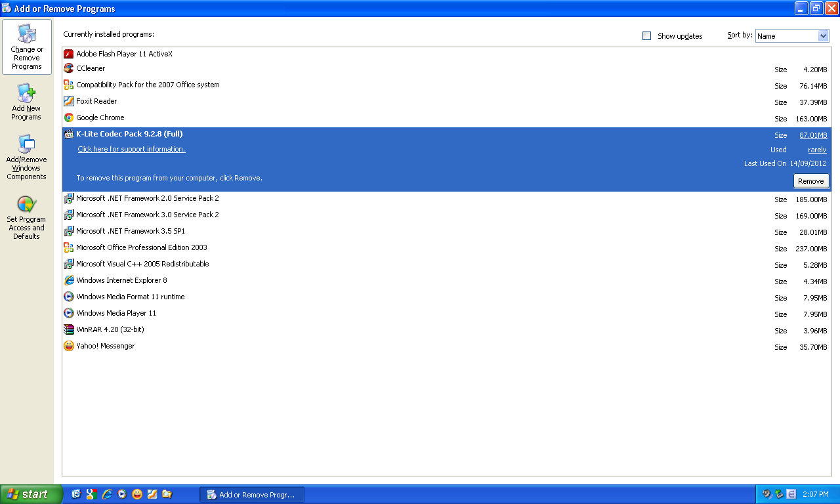Select the Foxit Reader icon in list
The image size is (840, 504).
pos(69,101)
